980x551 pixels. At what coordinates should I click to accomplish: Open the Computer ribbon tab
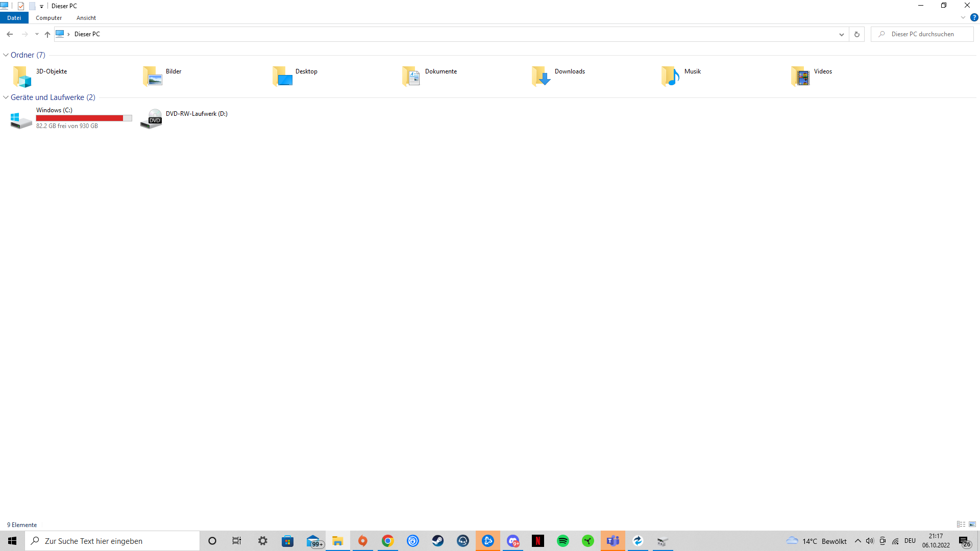pos(48,18)
